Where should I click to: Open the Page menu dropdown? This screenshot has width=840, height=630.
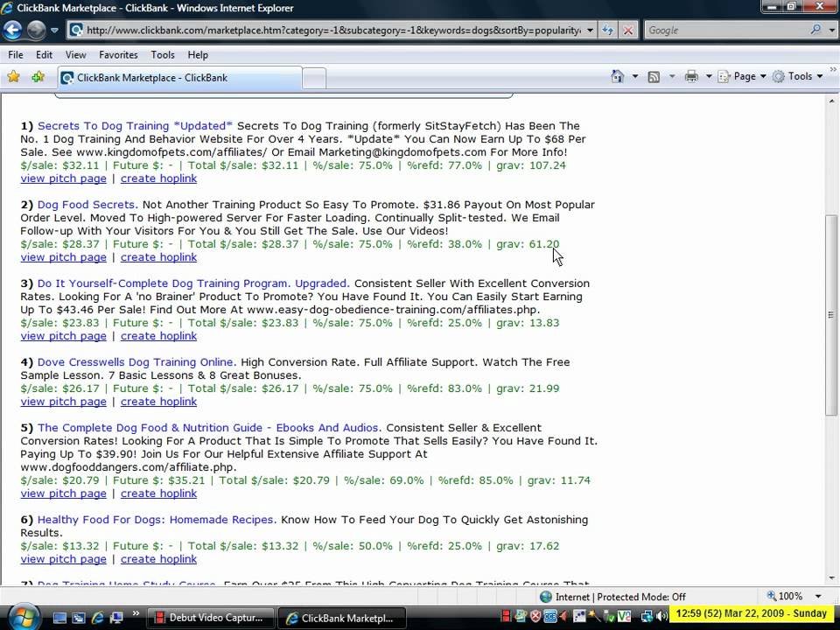743,77
